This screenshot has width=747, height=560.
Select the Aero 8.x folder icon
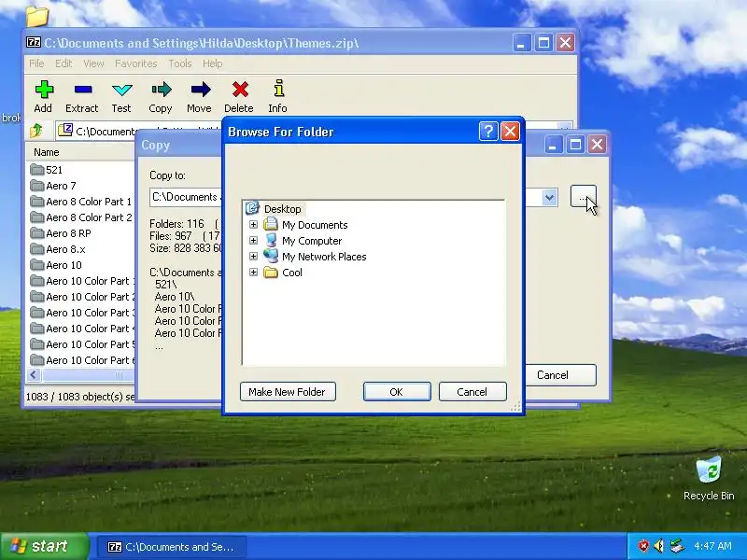[36, 248]
